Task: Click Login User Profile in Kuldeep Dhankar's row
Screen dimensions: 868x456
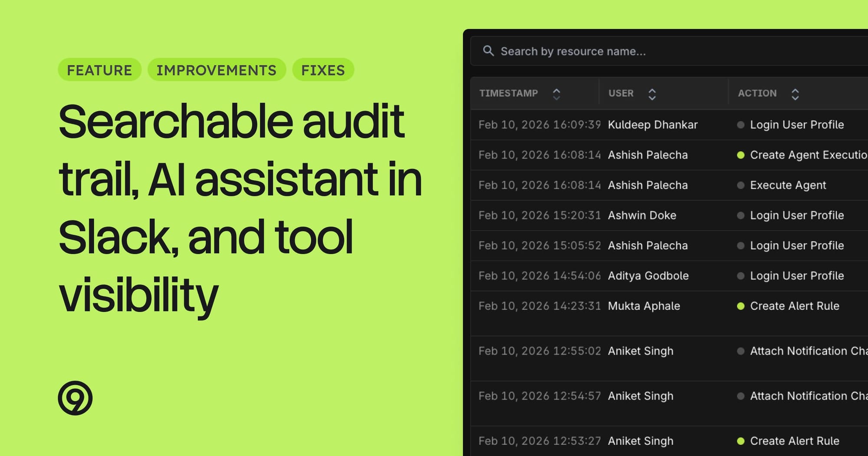Action: [797, 125]
